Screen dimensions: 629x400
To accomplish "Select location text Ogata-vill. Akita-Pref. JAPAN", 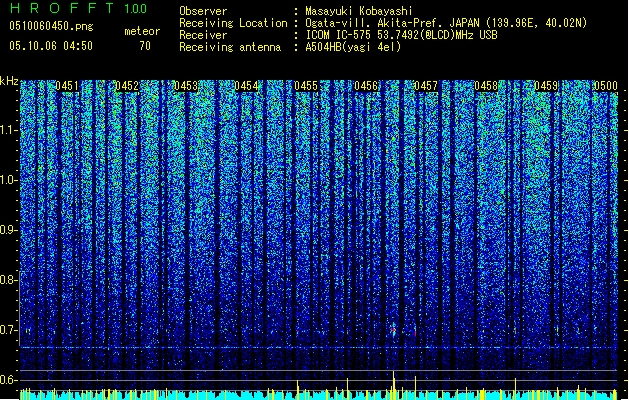I will [392, 23].
